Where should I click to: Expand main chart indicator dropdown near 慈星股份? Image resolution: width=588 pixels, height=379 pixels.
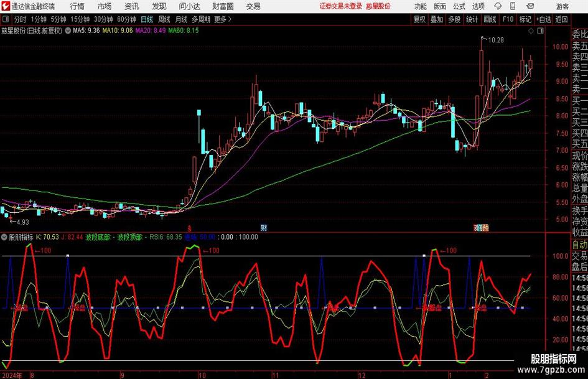(68, 30)
